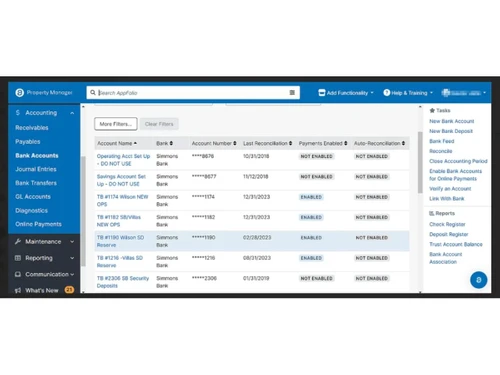
Task: Click the New Bank Deposit task link
Action: pyautogui.click(x=451, y=131)
